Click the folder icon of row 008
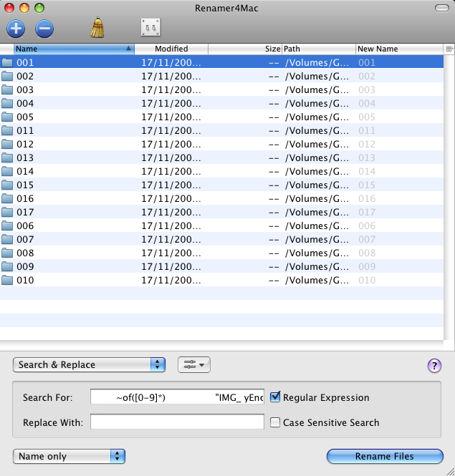This screenshot has width=455, height=476. click(7, 253)
